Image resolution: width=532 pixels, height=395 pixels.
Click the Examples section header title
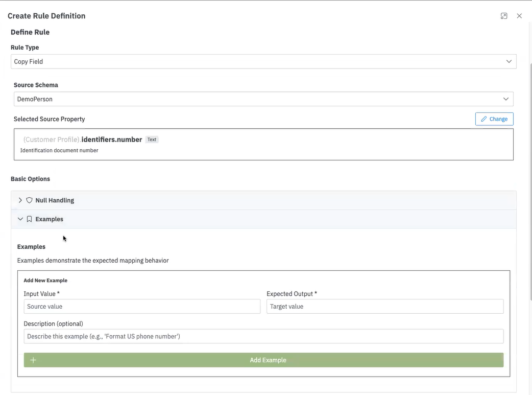tap(50, 219)
